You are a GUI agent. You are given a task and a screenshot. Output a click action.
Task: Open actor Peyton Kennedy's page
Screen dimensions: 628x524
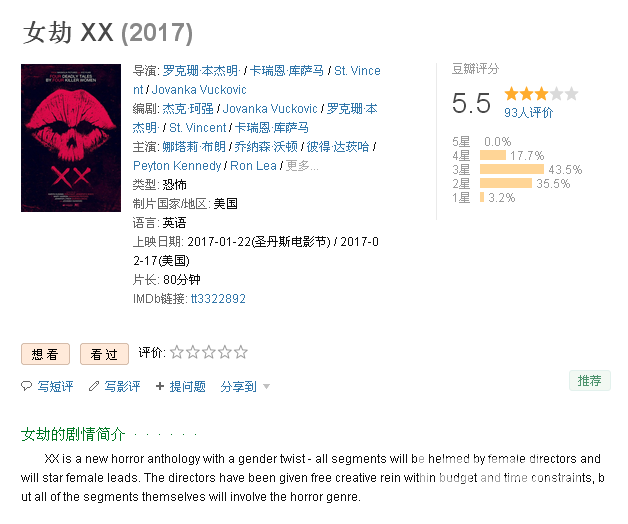(x=177, y=165)
